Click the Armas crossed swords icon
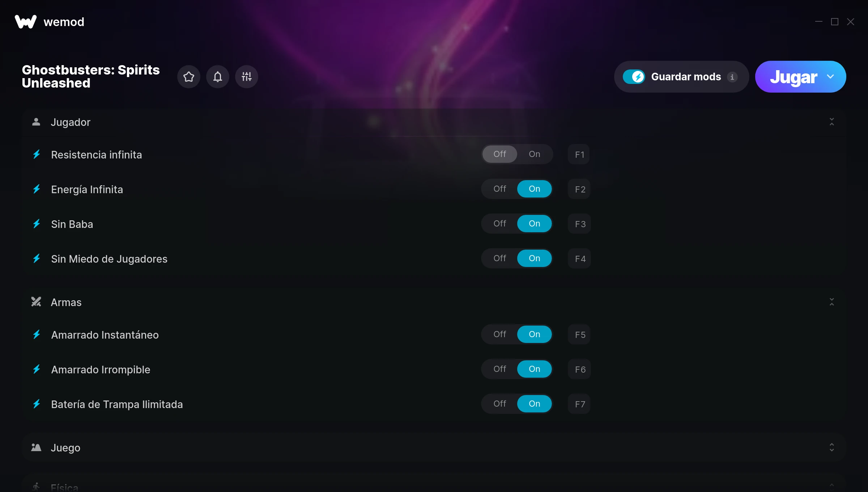This screenshot has width=868, height=492. coord(36,302)
